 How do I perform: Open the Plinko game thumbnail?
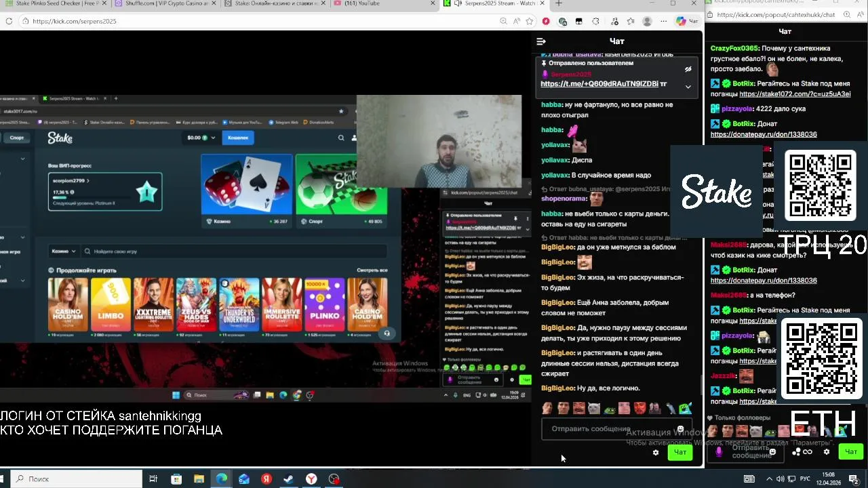click(x=324, y=304)
